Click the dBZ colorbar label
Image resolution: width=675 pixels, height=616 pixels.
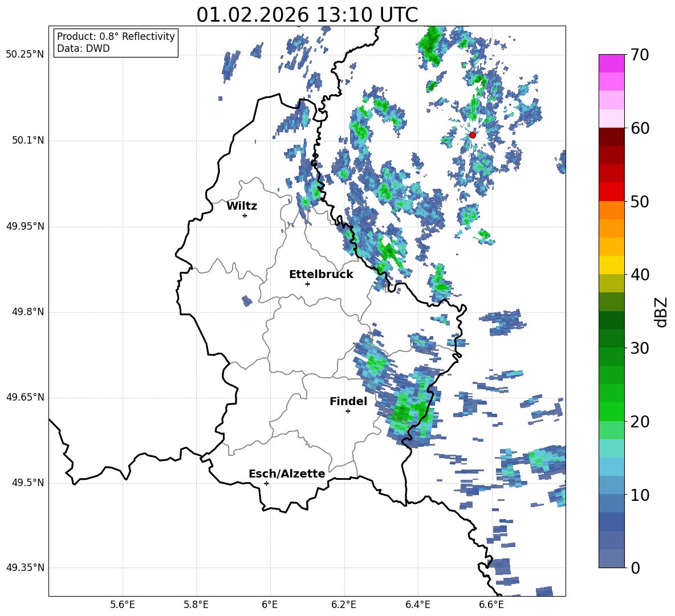[x=661, y=312]
